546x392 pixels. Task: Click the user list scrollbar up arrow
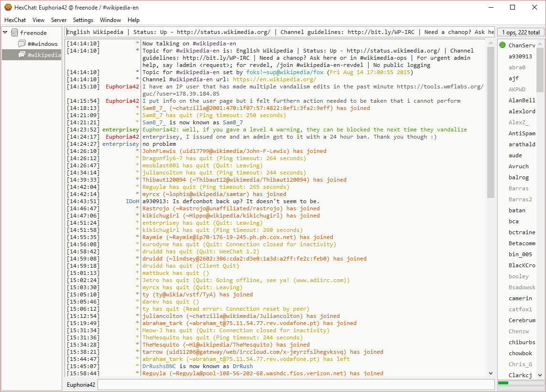[x=540, y=44]
